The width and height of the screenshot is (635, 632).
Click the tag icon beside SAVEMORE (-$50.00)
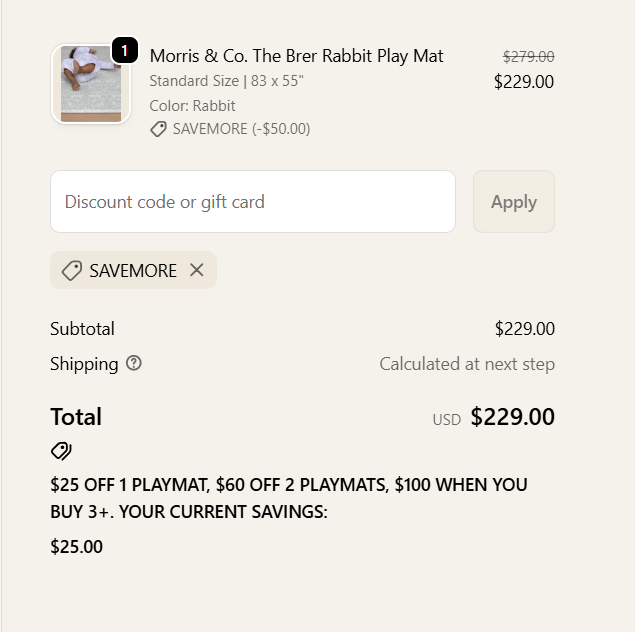coord(158,129)
